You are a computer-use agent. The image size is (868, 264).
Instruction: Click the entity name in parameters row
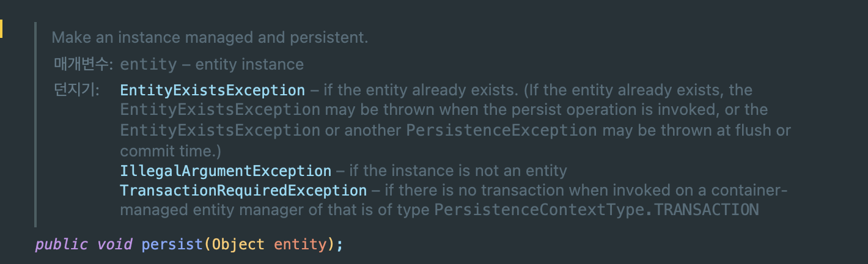(149, 64)
